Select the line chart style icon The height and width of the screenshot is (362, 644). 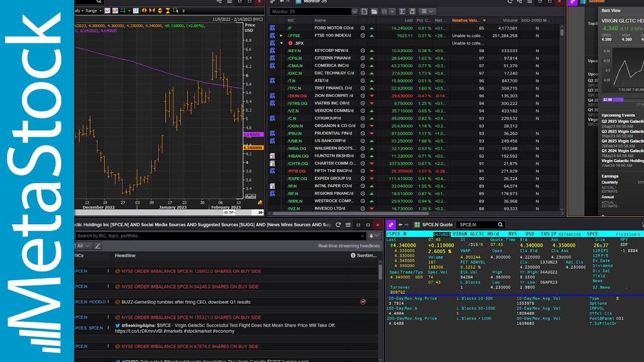(108, 11)
